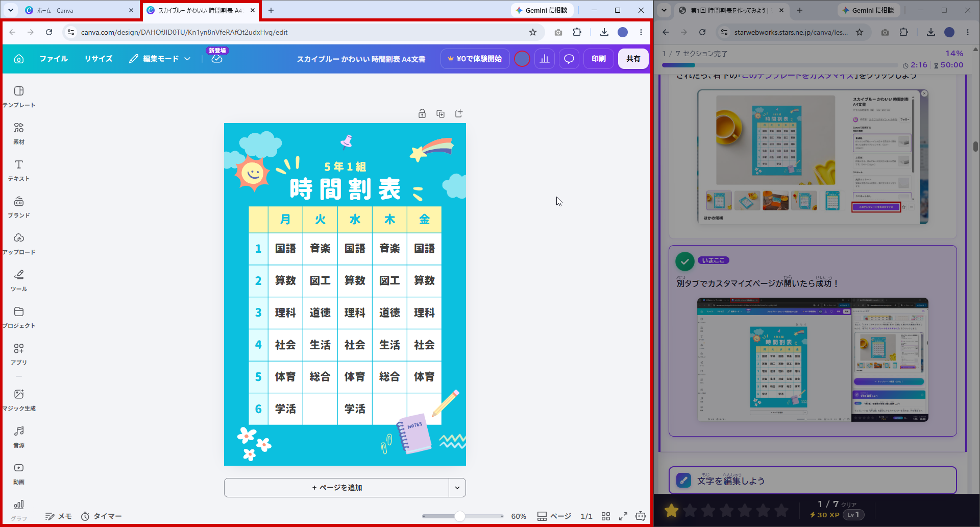
Task: Open the 素材 elements panel
Action: click(19, 133)
